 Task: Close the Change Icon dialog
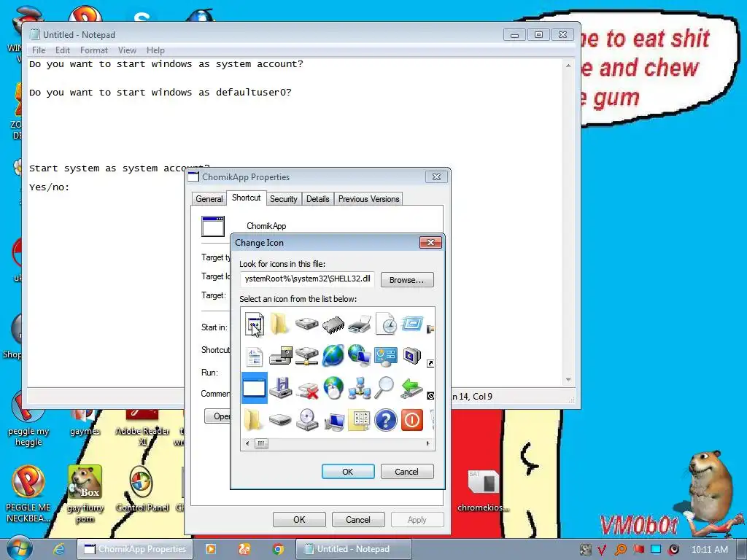pos(430,242)
